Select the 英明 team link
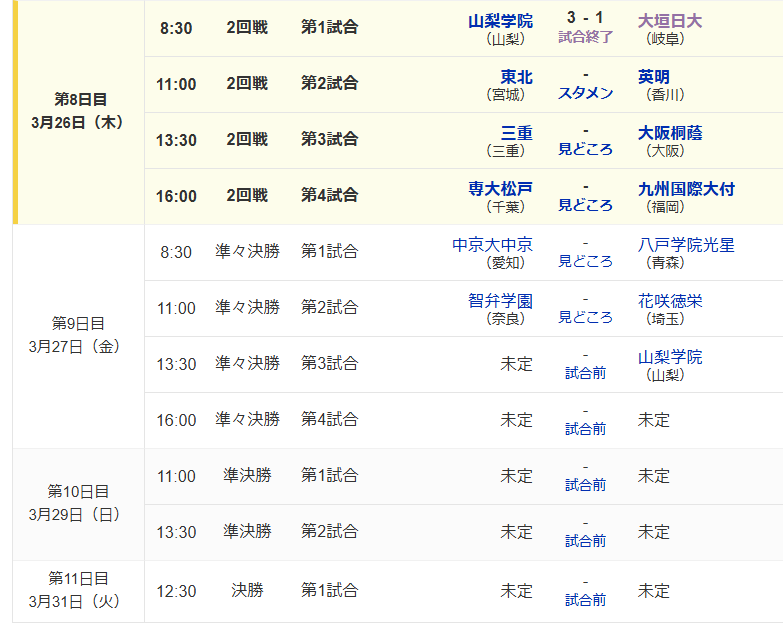This screenshot has height=627, width=783. (x=654, y=77)
